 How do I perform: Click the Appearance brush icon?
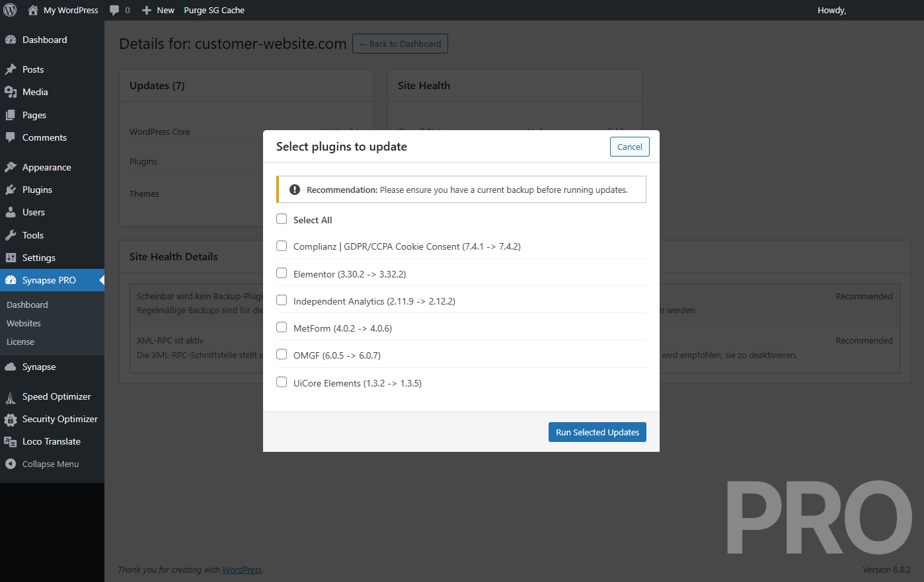[x=11, y=167]
